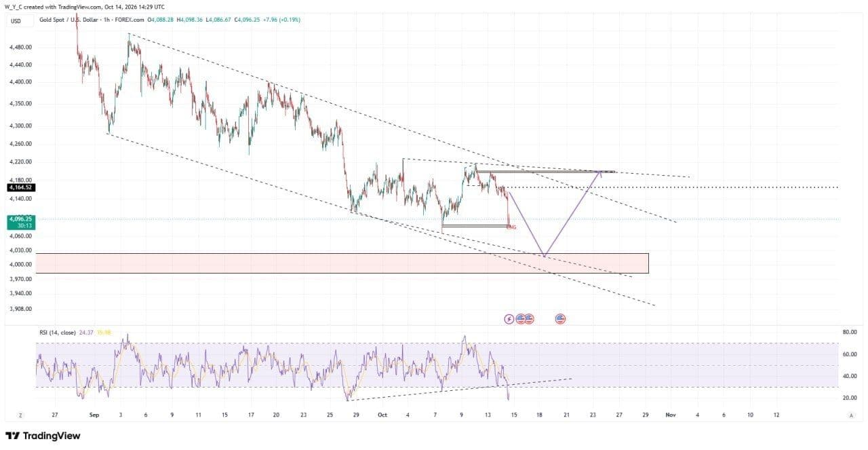Click the 4,220.00 price axis label
The height and width of the screenshot is (450, 868).
click(21, 162)
